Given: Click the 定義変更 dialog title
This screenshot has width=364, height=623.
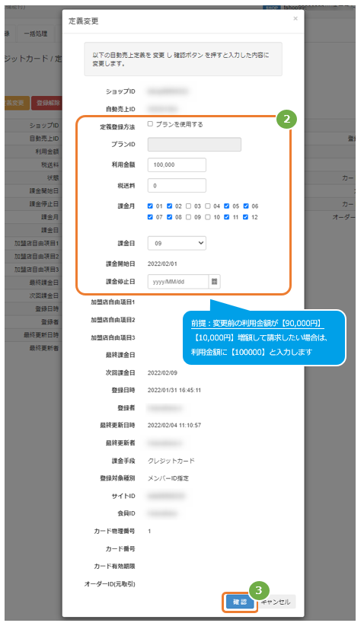Looking at the screenshot, I should click(x=84, y=21).
